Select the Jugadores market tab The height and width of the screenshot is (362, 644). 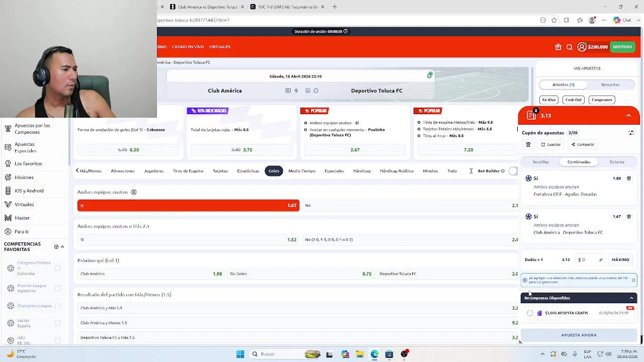tap(153, 171)
